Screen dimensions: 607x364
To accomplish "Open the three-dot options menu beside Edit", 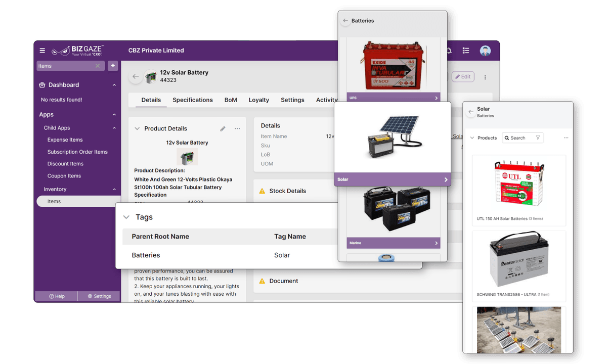I will 485,76.
